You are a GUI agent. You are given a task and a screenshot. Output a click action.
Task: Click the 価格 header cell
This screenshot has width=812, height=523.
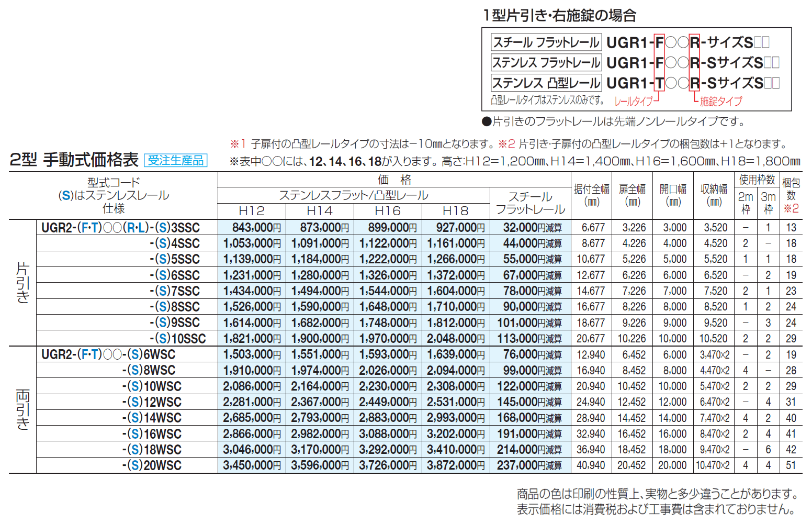396,179
